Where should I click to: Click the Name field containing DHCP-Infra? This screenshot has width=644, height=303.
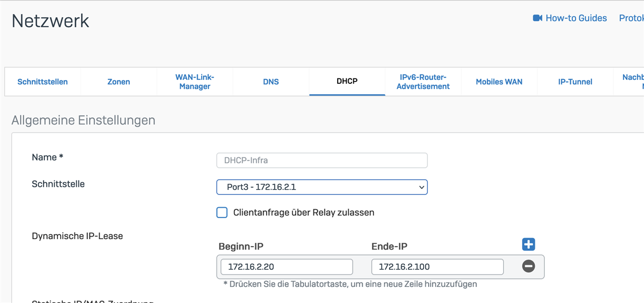tap(321, 160)
